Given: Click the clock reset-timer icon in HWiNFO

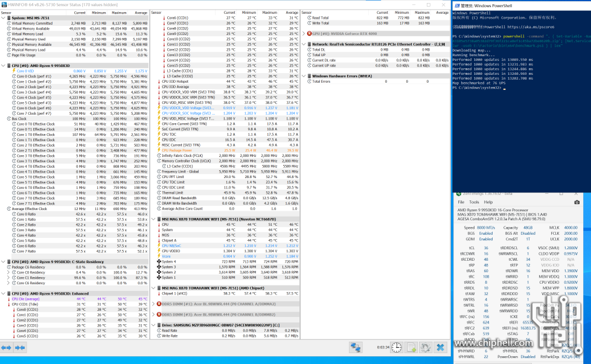Looking at the screenshot, I should pos(397,348).
